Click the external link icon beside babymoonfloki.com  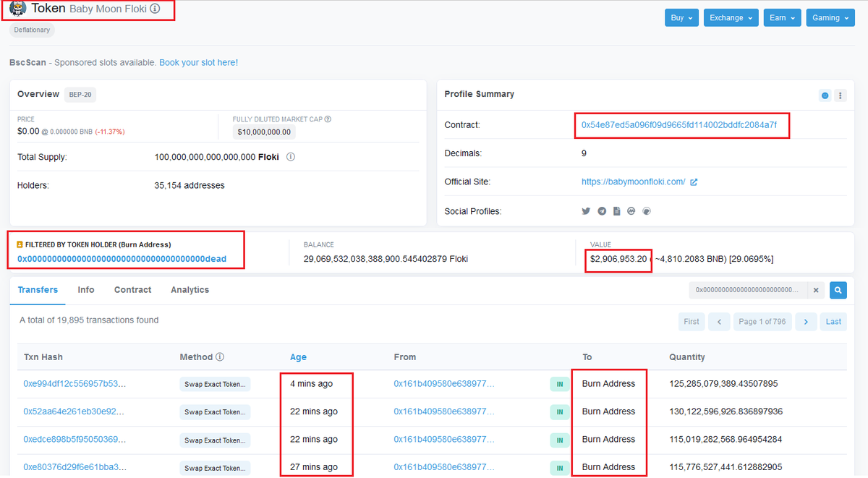pyautogui.click(x=694, y=182)
